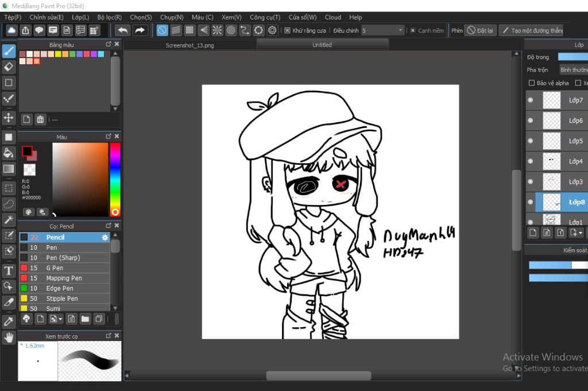Toggle the Khử răng cưa checkbox
This screenshot has width=588, height=391.
287,30
